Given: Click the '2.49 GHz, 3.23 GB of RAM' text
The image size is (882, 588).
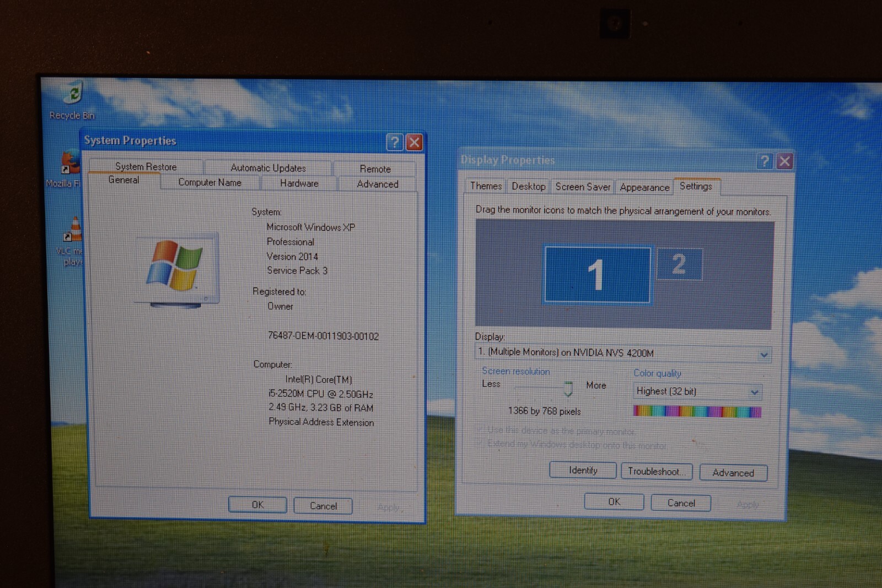Looking at the screenshot, I should tap(321, 408).
